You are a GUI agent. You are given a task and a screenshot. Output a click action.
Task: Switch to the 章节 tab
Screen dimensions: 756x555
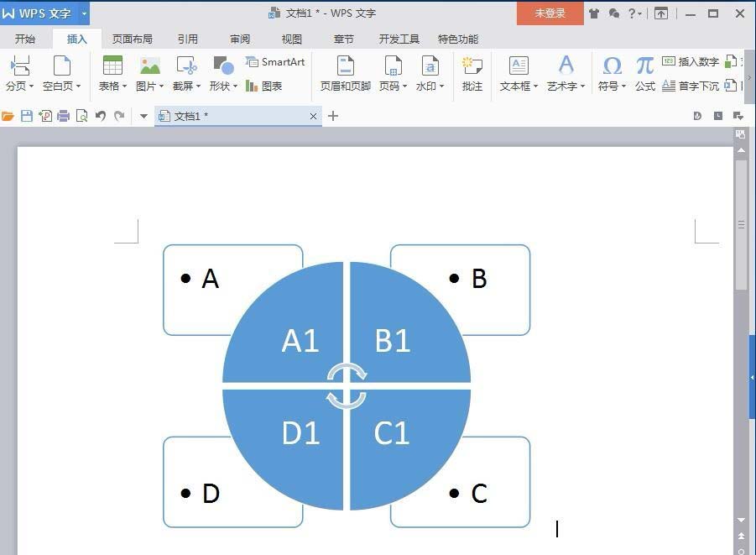pos(344,39)
